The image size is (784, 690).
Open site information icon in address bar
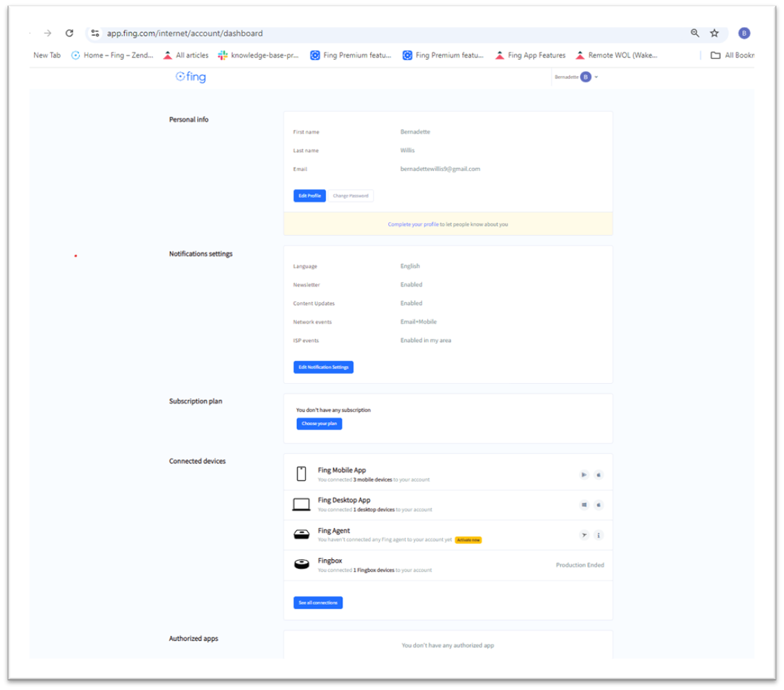click(95, 33)
